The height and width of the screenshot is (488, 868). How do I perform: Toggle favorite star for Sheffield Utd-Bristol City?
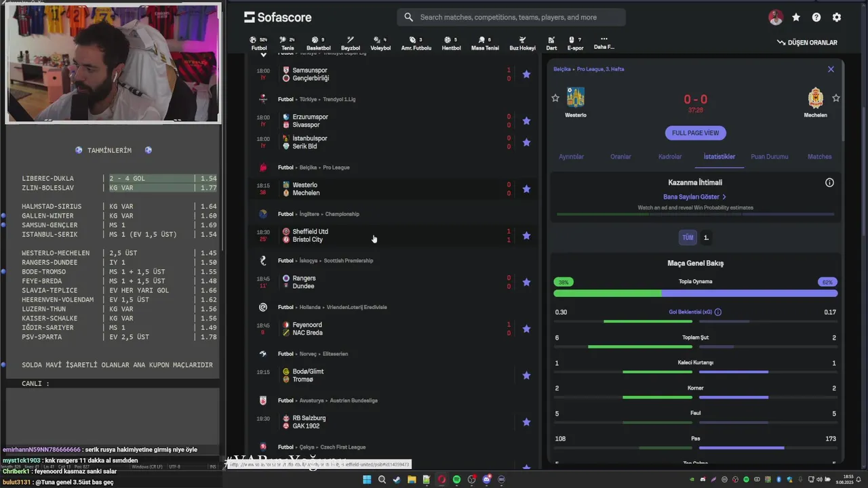526,236
